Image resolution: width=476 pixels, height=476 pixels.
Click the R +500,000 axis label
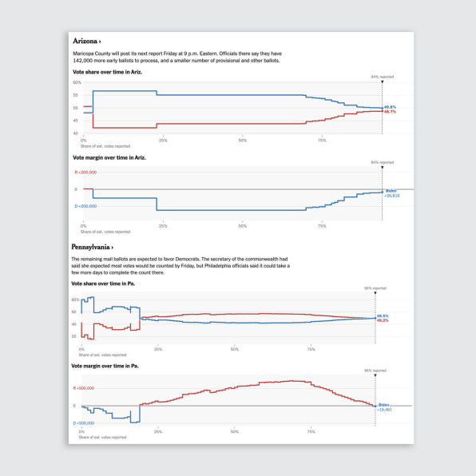pyautogui.click(x=84, y=388)
